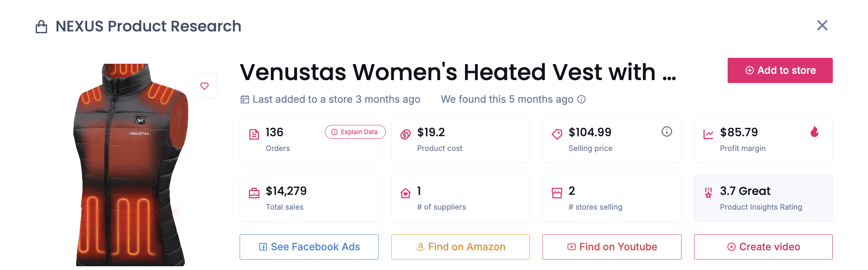
Task: Click the Orders document icon
Action: coord(254,135)
